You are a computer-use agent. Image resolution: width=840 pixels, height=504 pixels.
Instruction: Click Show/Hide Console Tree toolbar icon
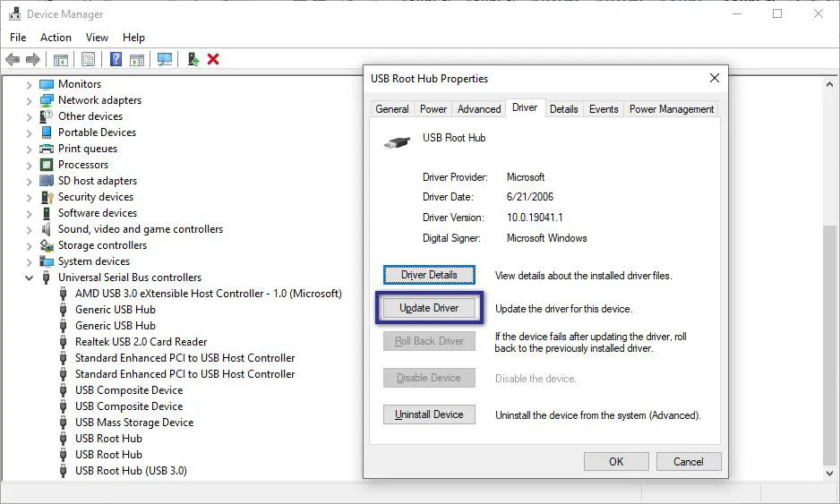coord(61,59)
